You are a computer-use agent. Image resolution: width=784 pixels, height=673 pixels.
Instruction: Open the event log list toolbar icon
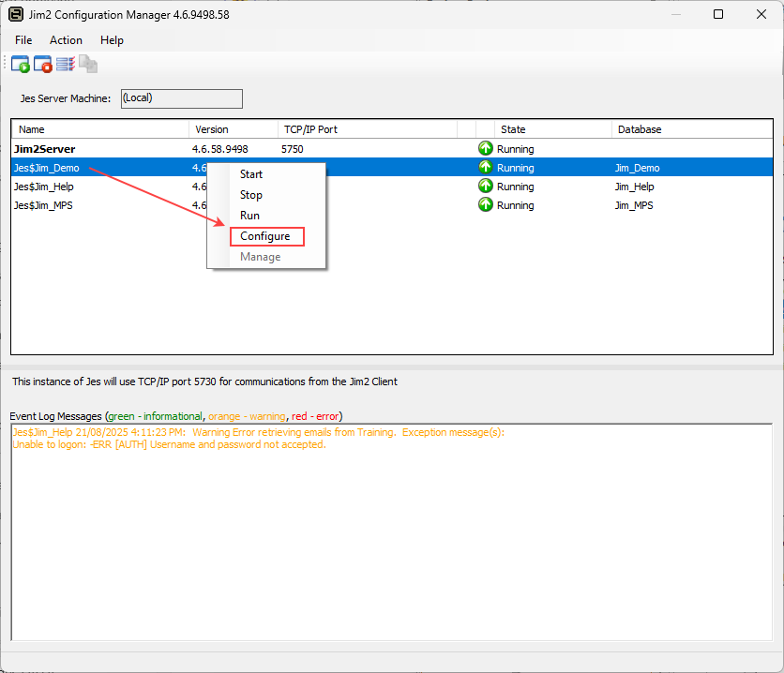63,64
